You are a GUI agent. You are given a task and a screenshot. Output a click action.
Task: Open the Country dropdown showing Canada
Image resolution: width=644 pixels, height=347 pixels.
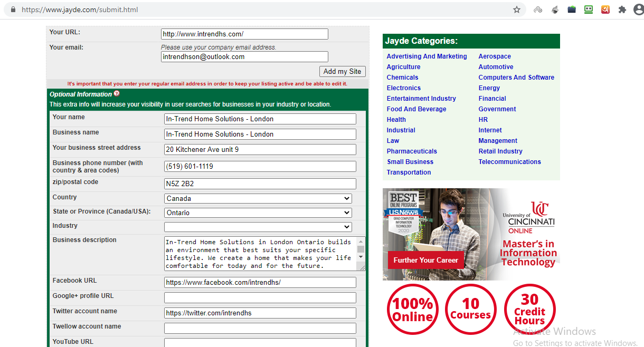pos(258,198)
